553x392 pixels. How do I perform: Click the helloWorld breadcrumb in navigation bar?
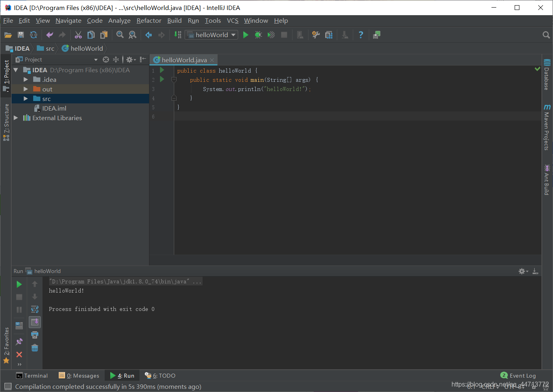click(82, 48)
